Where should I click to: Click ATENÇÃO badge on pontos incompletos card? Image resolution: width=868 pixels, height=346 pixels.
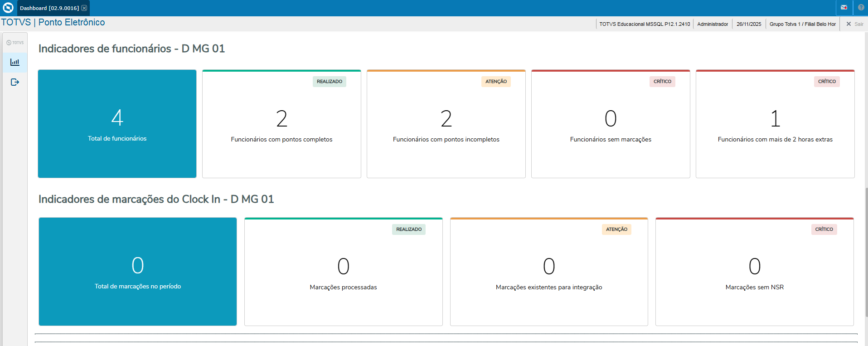(x=496, y=82)
